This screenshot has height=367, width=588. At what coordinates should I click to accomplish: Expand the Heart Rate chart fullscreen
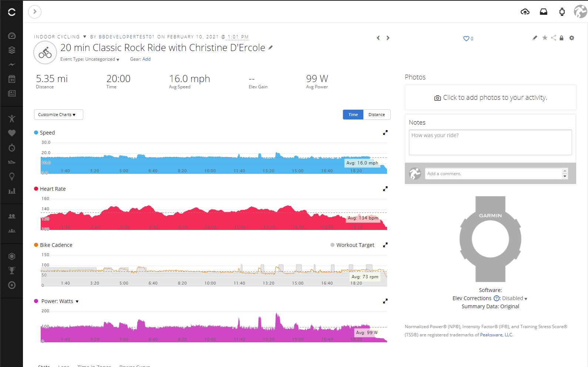pos(385,188)
